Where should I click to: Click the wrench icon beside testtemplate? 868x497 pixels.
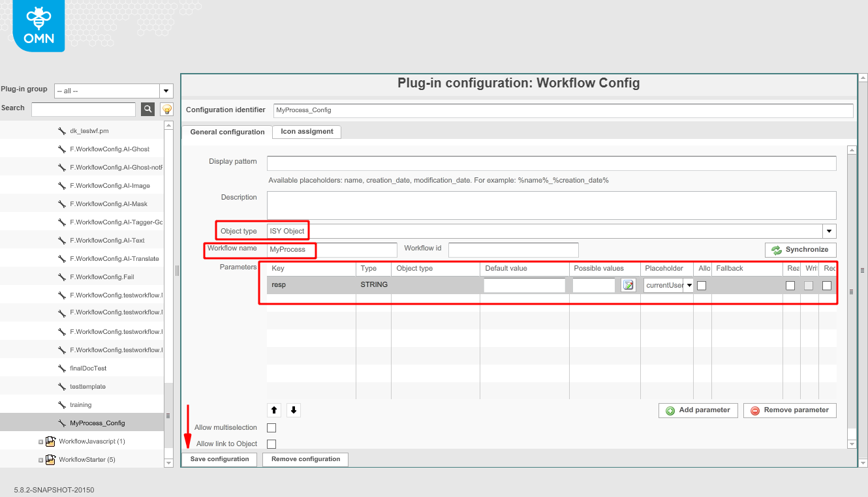pos(62,387)
